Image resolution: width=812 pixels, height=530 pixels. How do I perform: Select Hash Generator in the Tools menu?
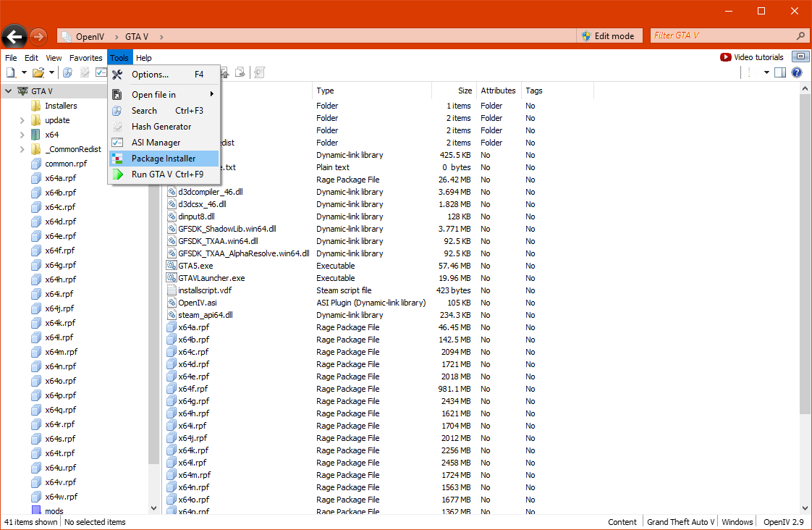point(164,127)
